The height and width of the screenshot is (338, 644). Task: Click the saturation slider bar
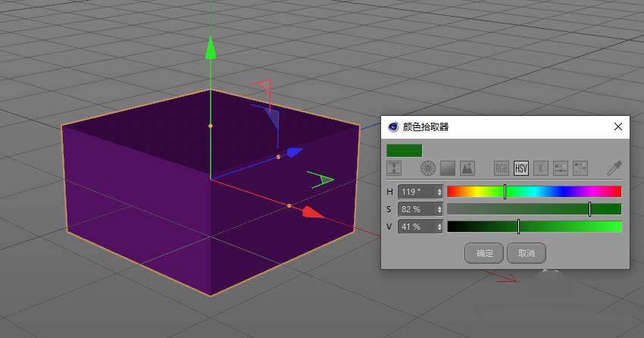pos(534,209)
